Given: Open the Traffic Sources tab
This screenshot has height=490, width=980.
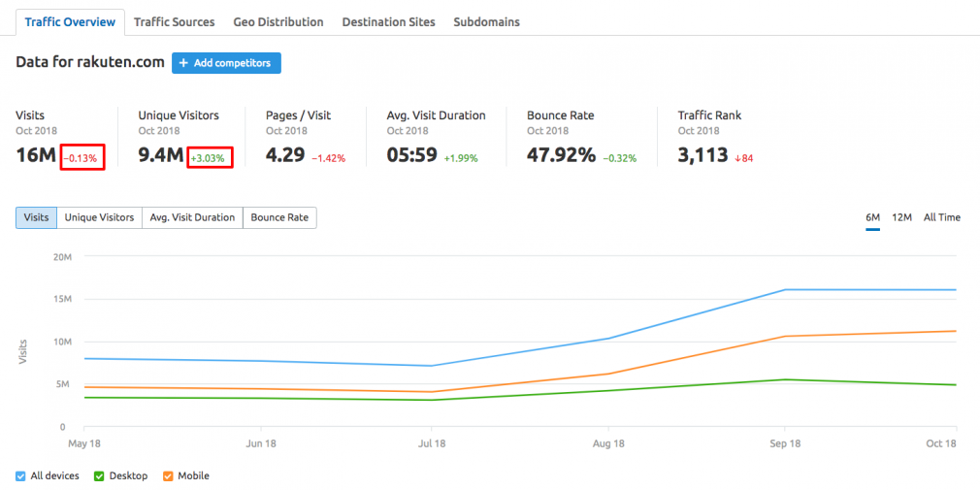Looking at the screenshot, I should click(x=175, y=22).
